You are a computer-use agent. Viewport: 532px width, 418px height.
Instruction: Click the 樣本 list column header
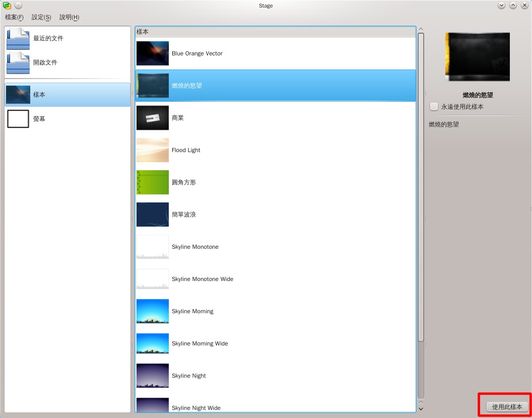[x=276, y=32]
